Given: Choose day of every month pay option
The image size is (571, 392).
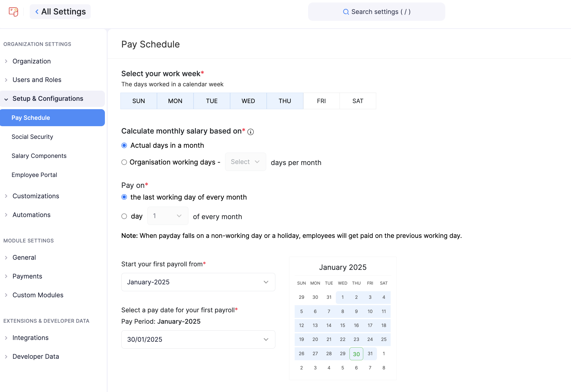Looking at the screenshot, I should pyautogui.click(x=124, y=216).
